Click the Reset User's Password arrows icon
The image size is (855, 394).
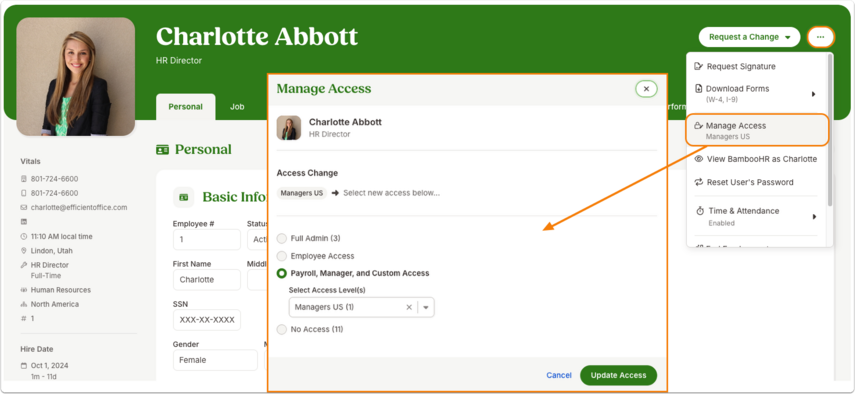(698, 182)
